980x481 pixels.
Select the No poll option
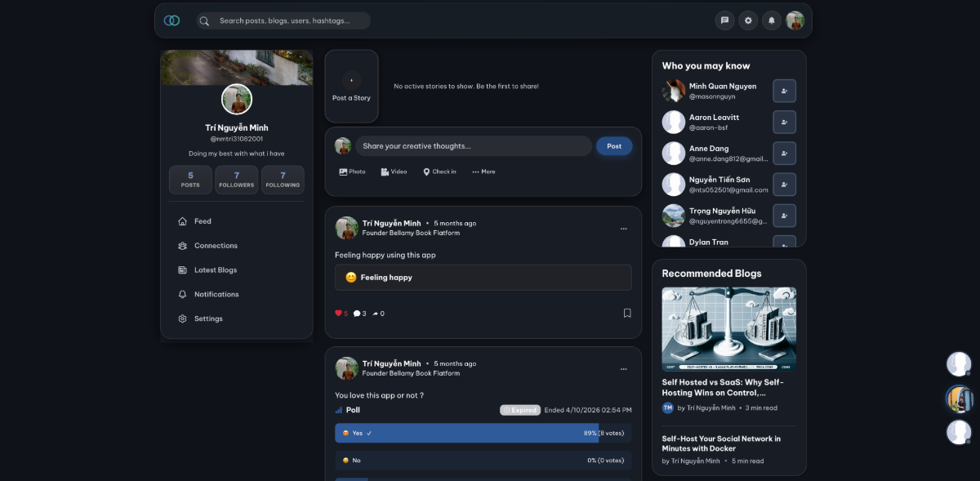click(x=483, y=461)
